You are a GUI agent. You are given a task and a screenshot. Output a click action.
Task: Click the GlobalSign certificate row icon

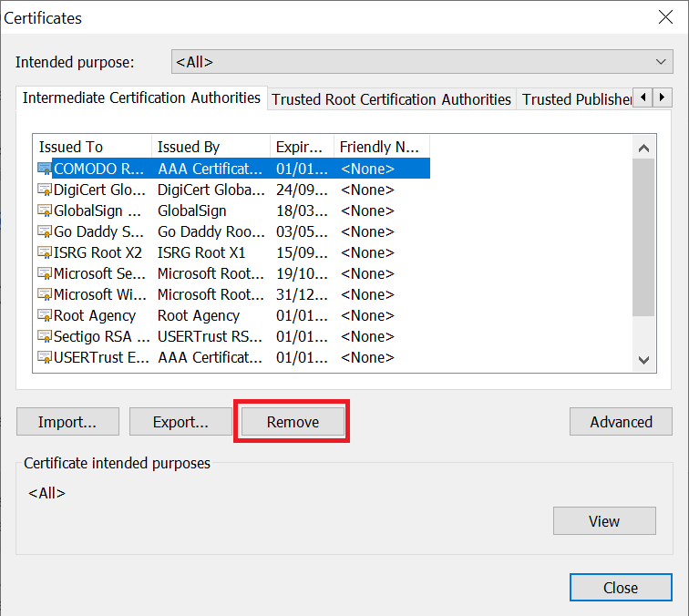pyautogui.click(x=45, y=210)
